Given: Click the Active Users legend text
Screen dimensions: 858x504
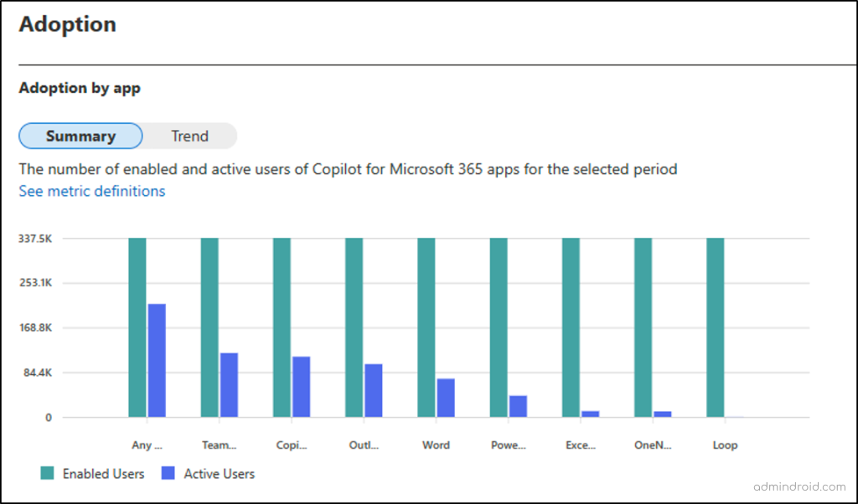Looking at the screenshot, I should click(x=219, y=474).
